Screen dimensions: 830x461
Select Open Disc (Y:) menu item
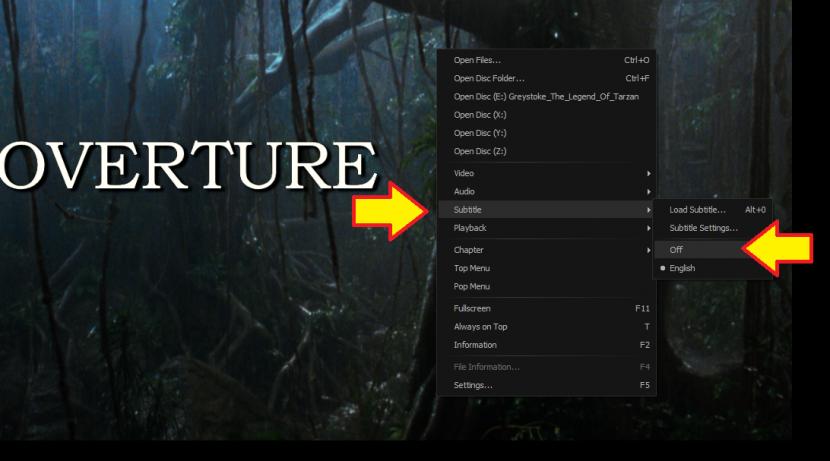pyautogui.click(x=480, y=133)
